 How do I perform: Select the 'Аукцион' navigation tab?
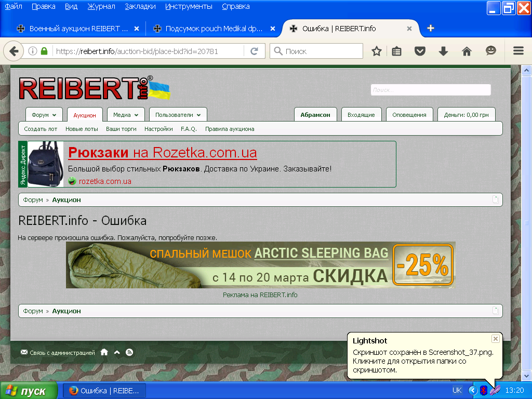tap(85, 115)
